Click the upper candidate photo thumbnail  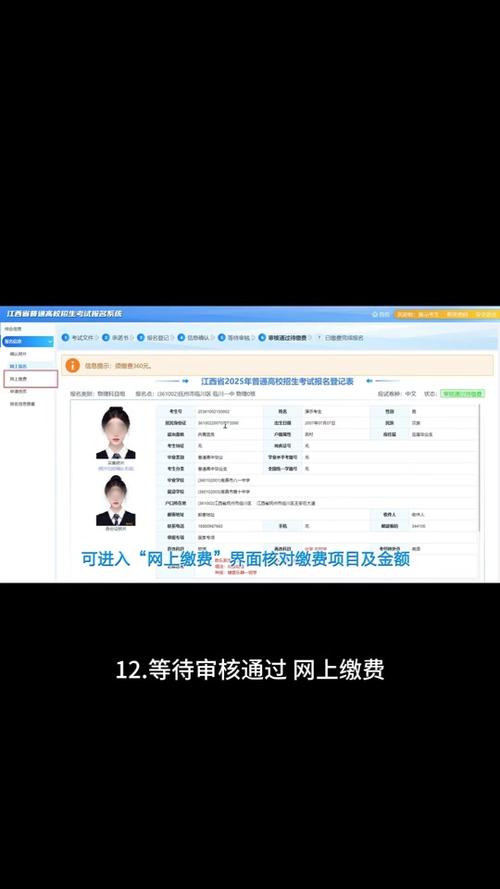116,433
